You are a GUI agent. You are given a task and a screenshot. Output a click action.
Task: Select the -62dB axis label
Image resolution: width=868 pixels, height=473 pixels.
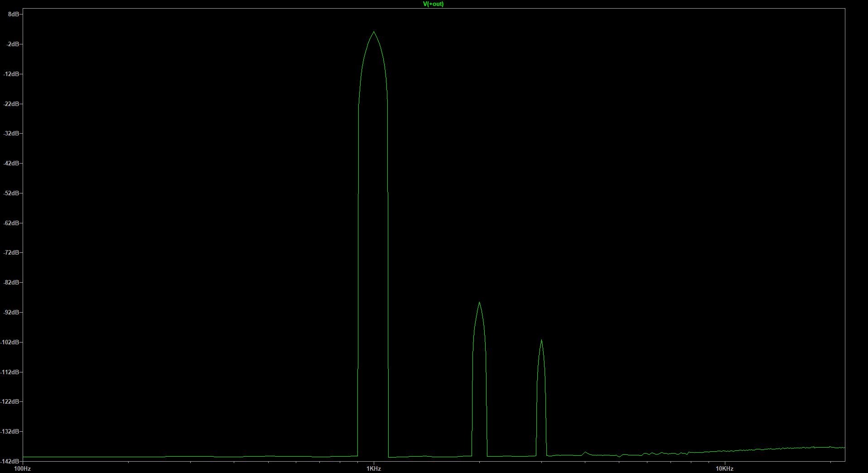11,223
